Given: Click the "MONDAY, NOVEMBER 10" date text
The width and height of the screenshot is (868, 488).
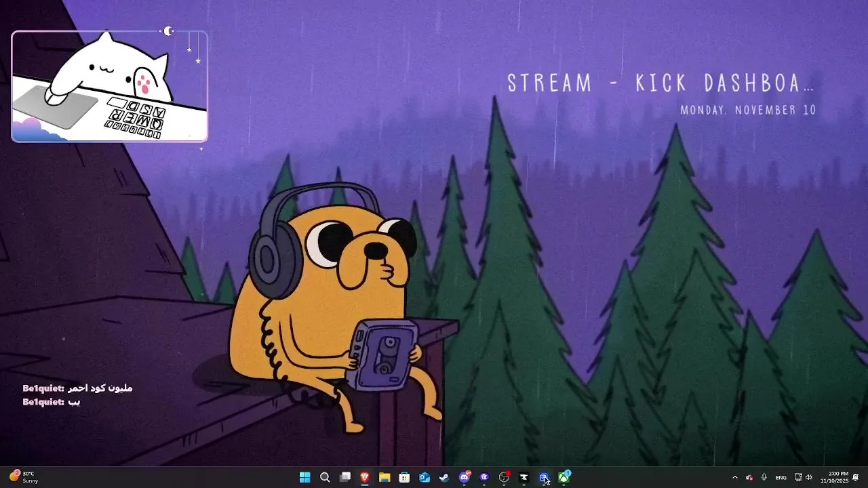Looking at the screenshot, I should tap(749, 110).
